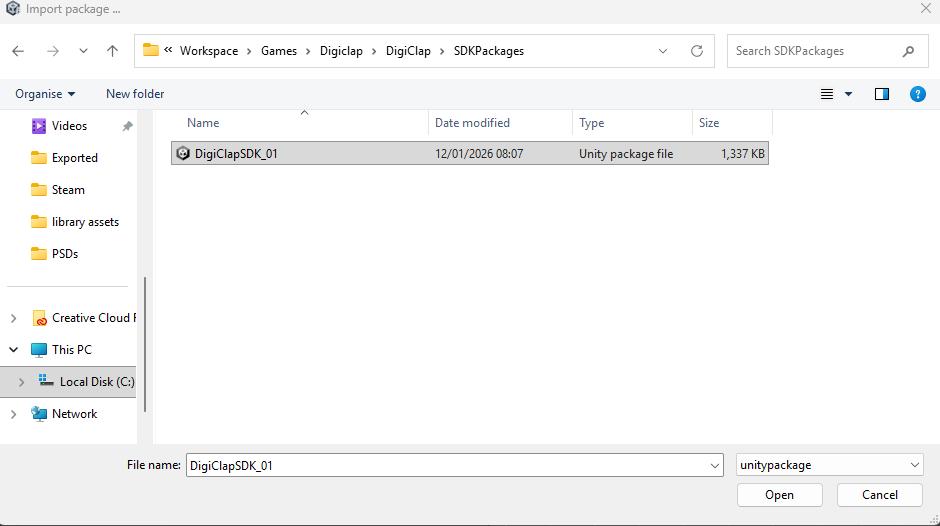The width and height of the screenshot is (940, 526).
Task: Open the dialog Help icon
Action: pos(917,94)
